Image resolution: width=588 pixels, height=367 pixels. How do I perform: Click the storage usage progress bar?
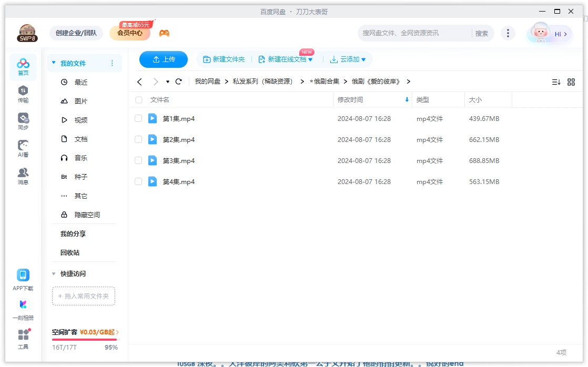click(x=83, y=340)
